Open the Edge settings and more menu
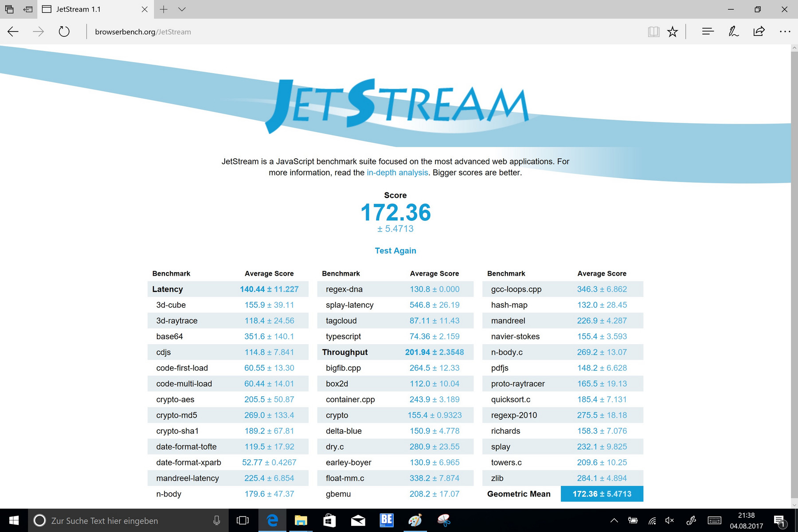Screen dimensions: 798x532 785,31
